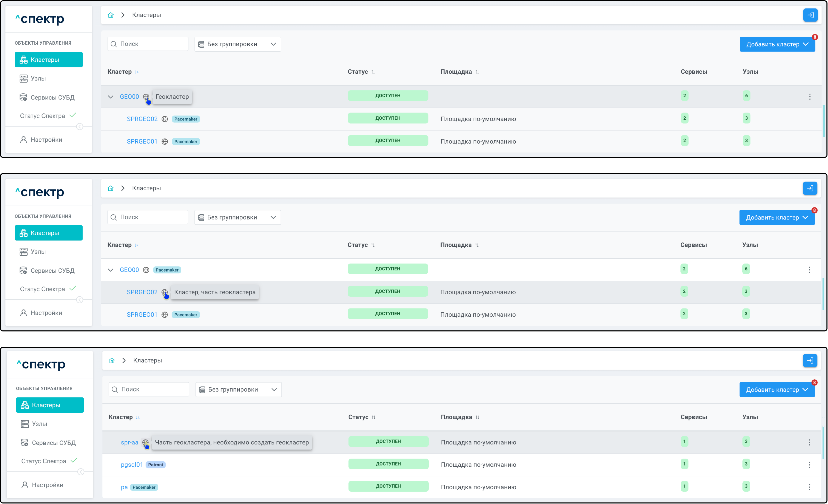The image size is (828, 504).
Task: Sort by Площадка in the middle screenshot table
Action: (476, 245)
